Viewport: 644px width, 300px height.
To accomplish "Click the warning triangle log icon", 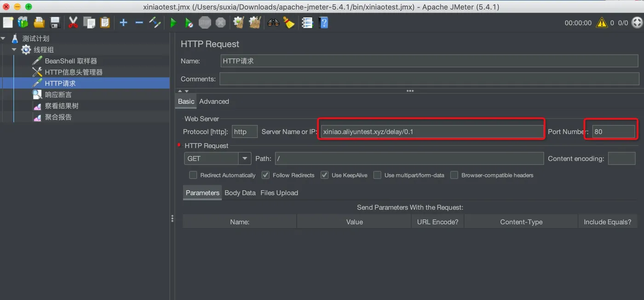I will click(602, 22).
